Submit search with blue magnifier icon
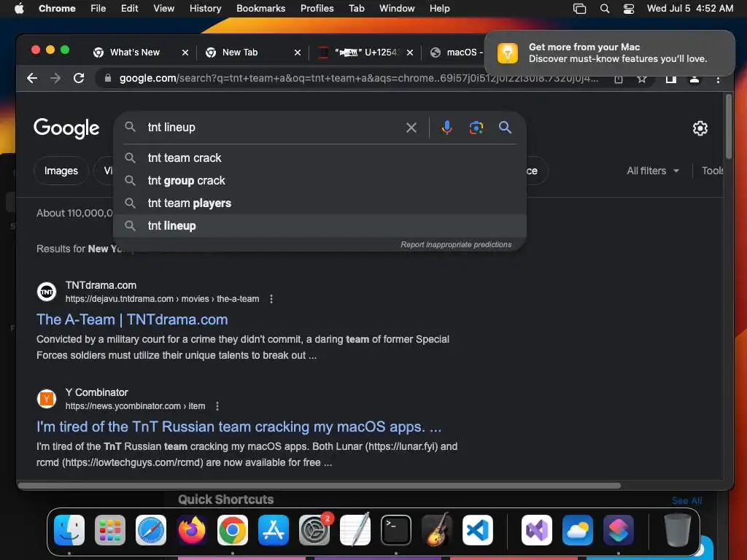The height and width of the screenshot is (560, 747). coord(505,127)
